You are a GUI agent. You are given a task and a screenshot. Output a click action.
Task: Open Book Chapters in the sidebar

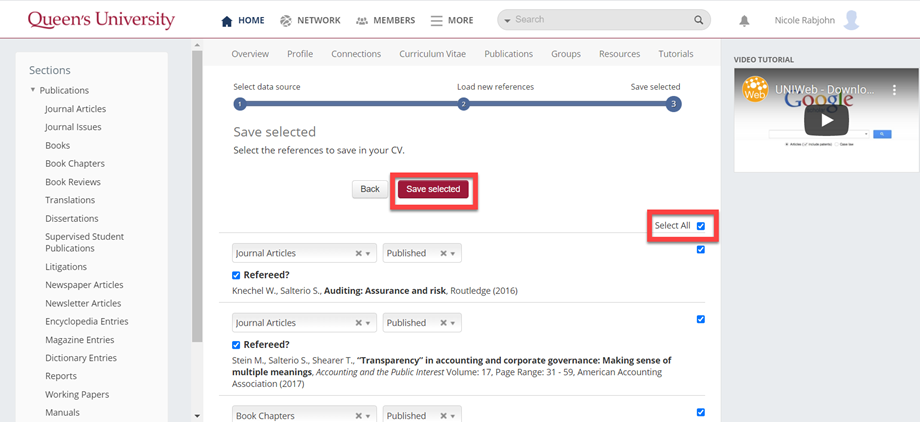pyautogui.click(x=75, y=163)
